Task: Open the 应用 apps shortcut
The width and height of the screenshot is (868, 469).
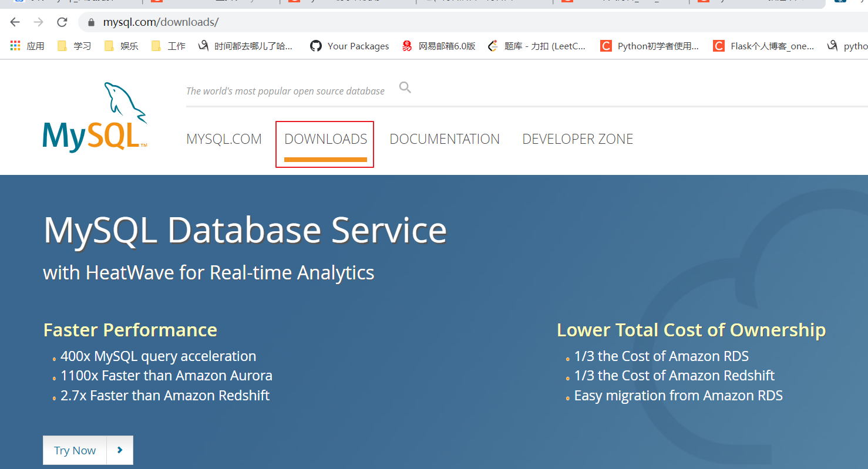Action: coord(27,46)
